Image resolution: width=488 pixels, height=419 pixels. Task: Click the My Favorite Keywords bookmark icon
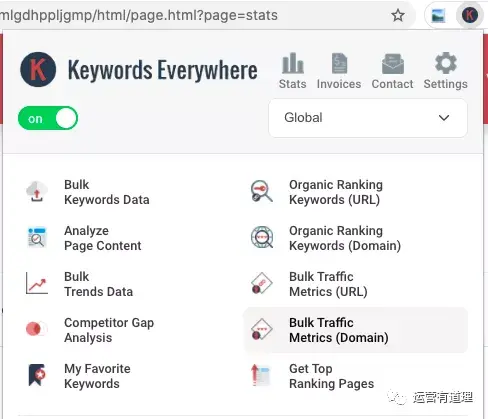[37, 375]
